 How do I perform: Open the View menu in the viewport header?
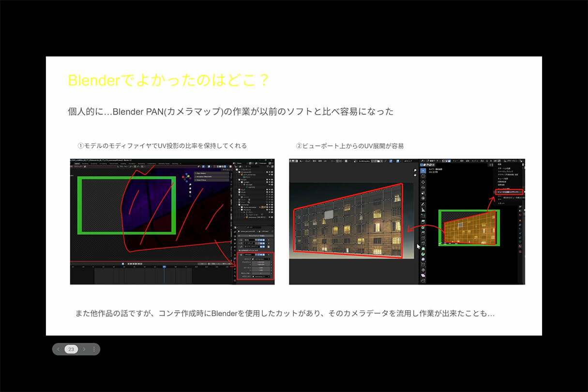point(453,160)
